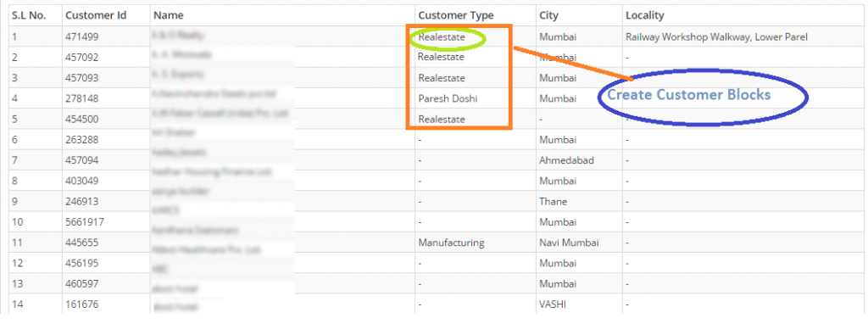Select the Manufacturing customer type cell
The image size is (868, 335).
[x=451, y=243]
